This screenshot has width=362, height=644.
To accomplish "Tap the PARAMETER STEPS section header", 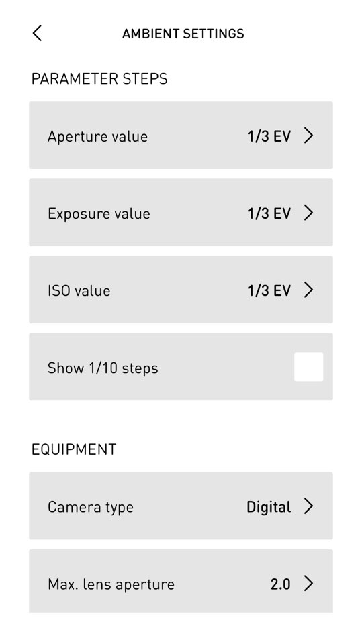I will tap(99, 78).
